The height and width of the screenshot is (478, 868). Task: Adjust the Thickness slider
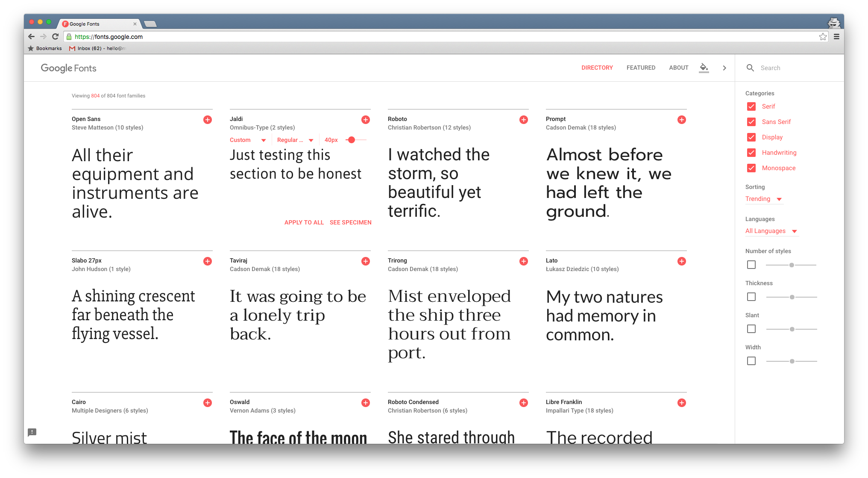tap(792, 297)
